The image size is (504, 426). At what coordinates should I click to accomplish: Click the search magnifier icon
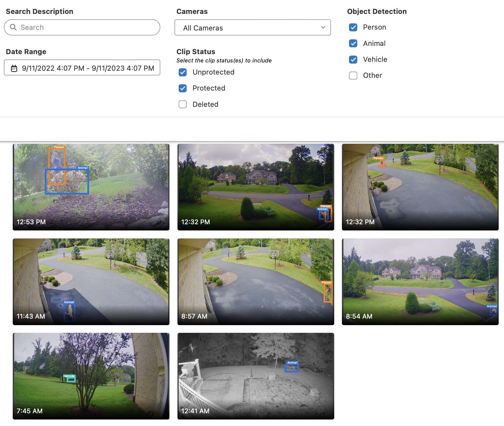13,27
